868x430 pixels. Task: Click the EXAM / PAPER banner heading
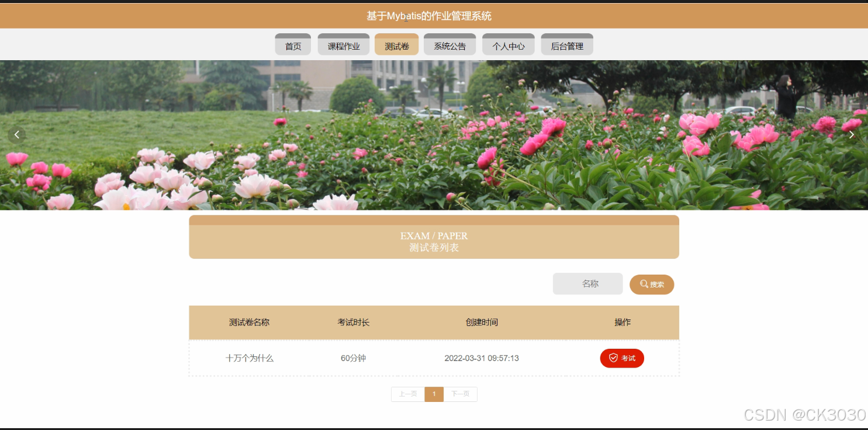coord(434,236)
